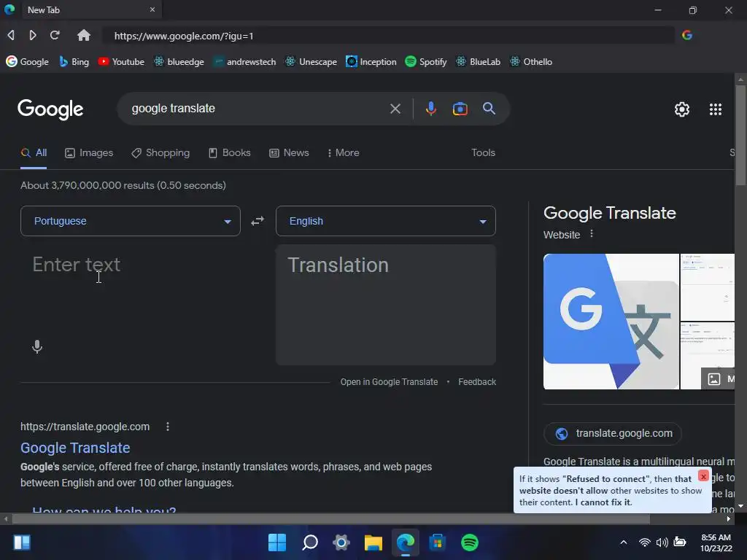747x560 pixels.
Task: Open the home page via house icon
Action: pos(84,35)
